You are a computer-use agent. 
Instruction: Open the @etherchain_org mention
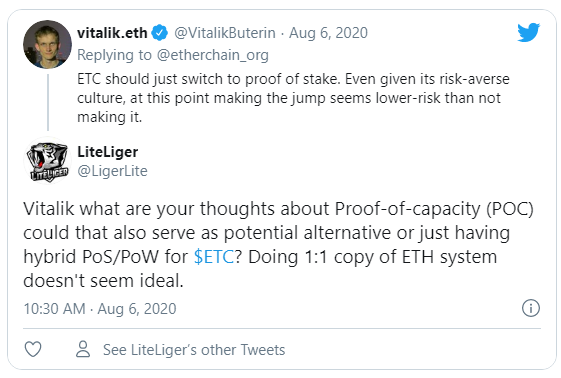click(213, 55)
